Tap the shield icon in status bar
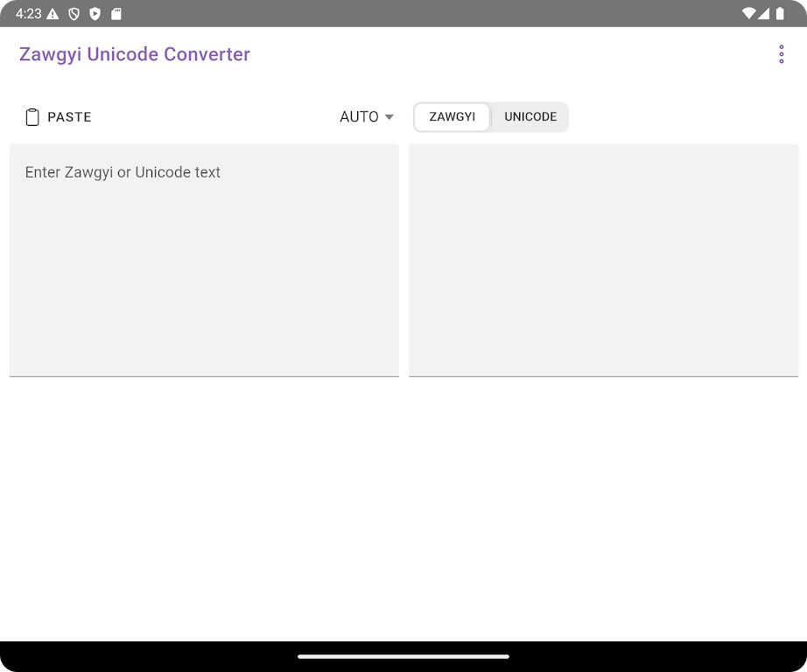Viewport: 807px width, 672px height. pos(74,14)
